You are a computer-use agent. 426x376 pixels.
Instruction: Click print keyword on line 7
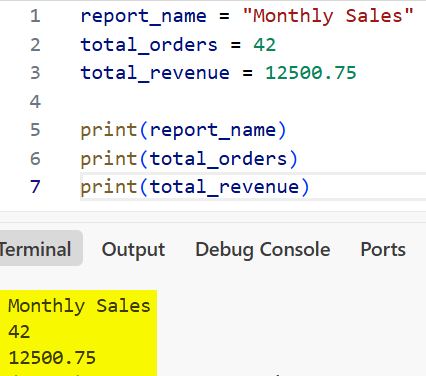pos(109,187)
